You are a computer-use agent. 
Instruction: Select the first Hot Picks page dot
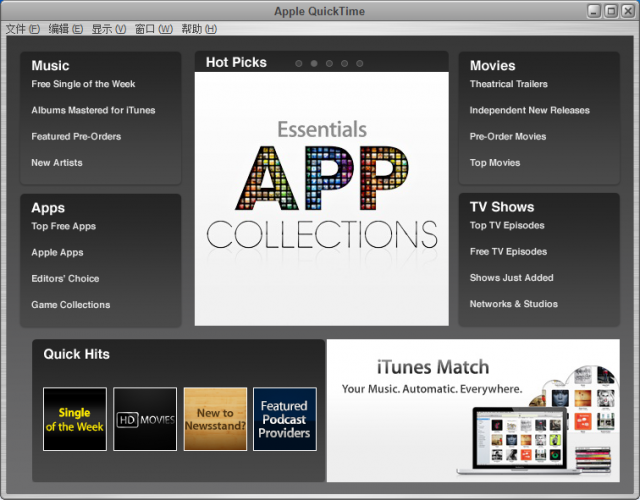299,63
